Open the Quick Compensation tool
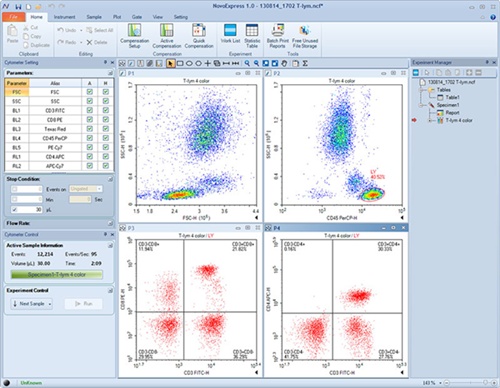The height and width of the screenshot is (388, 500). point(199,36)
